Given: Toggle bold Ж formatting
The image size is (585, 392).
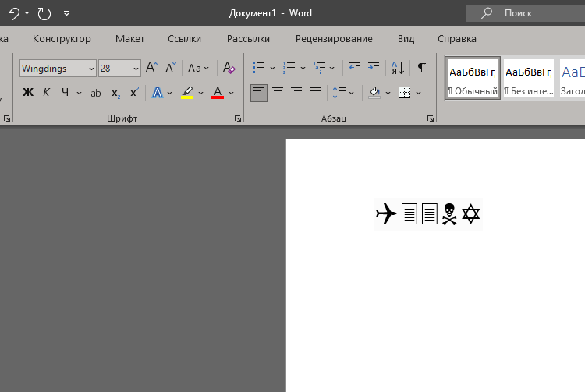Looking at the screenshot, I should click(27, 93).
